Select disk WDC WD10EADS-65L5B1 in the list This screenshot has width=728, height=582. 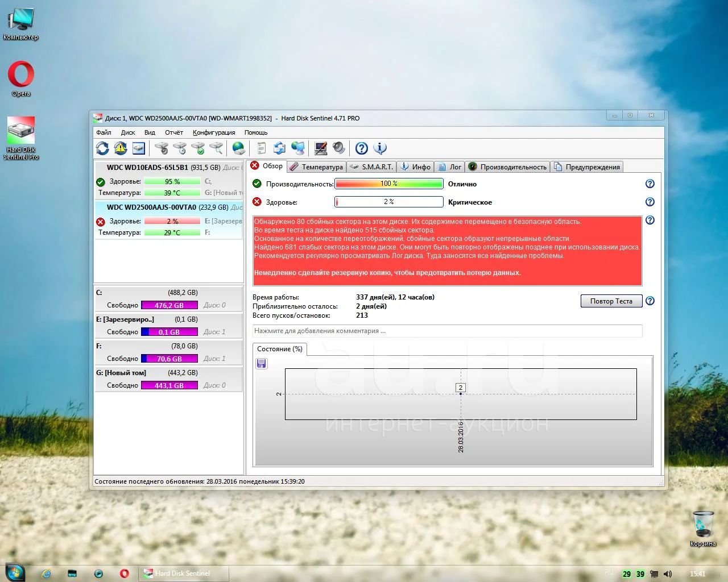169,180
